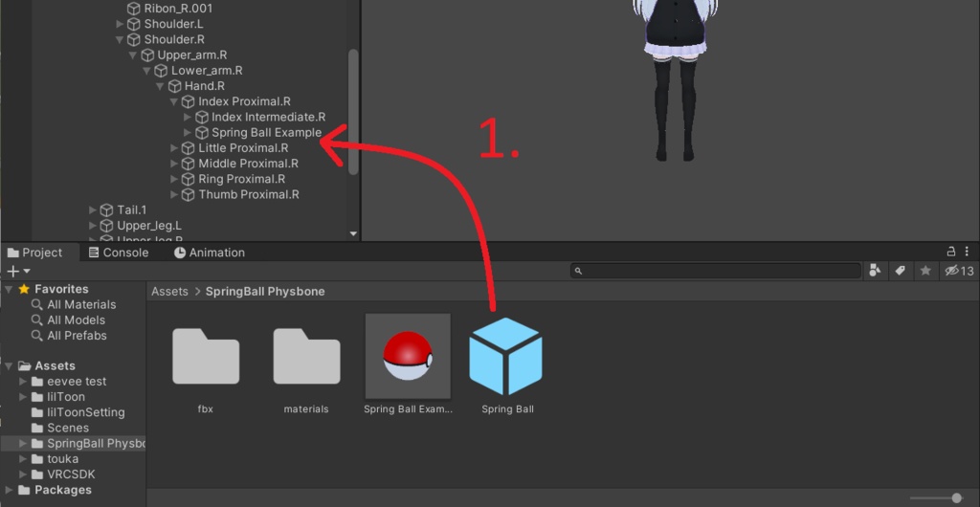Image resolution: width=980 pixels, height=507 pixels.
Task: Click the Search by Label tag icon
Action: coord(900,271)
